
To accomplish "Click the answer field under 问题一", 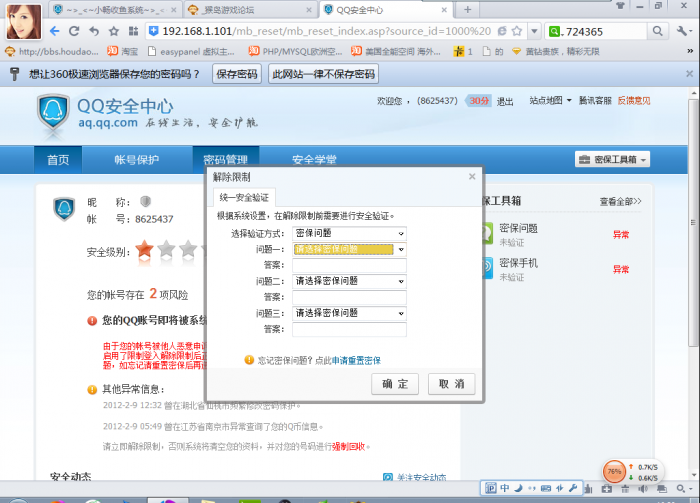I will coord(349,266).
